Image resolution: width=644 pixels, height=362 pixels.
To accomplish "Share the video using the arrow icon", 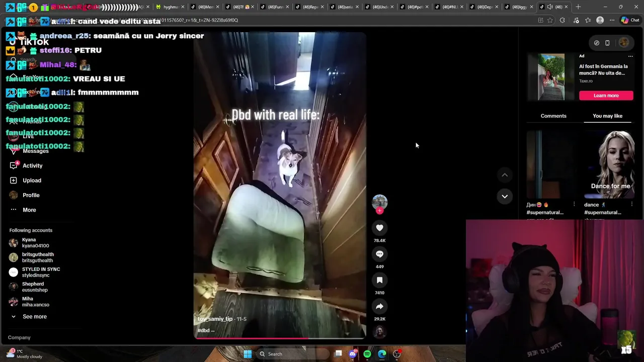I will pyautogui.click(x=379, y=306).
